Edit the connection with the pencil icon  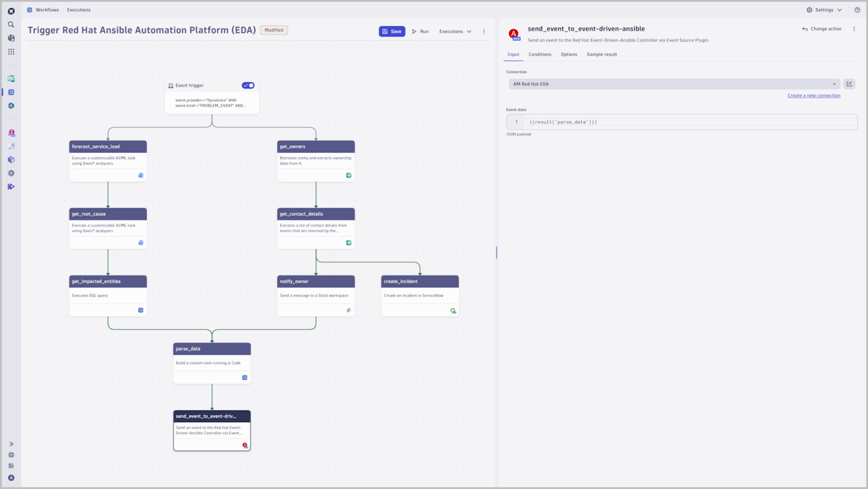[x=849, y=83]
